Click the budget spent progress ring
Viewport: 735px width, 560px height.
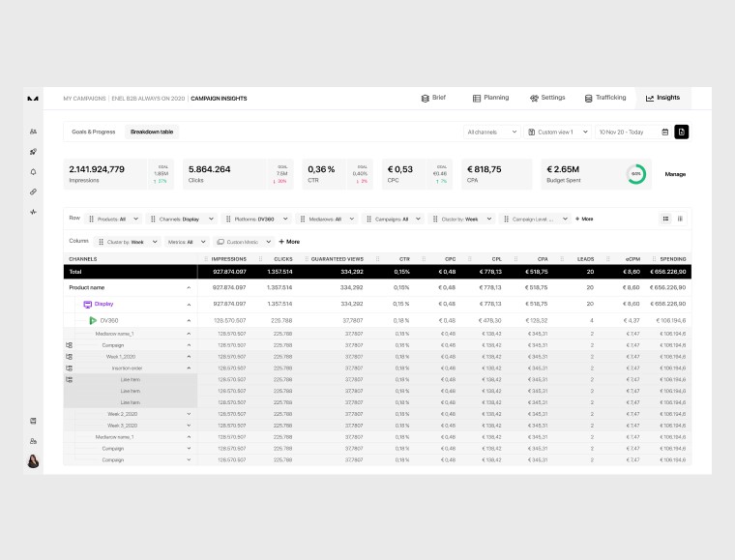[635, 174]
